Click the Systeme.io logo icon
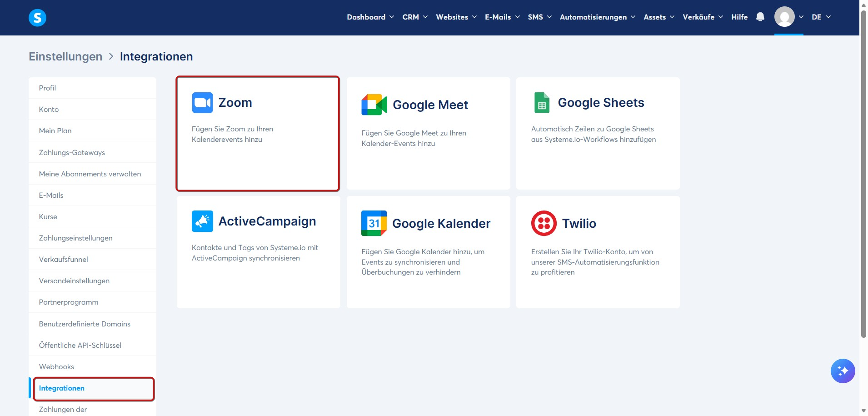Screen dimensions: 868x416 37,17
